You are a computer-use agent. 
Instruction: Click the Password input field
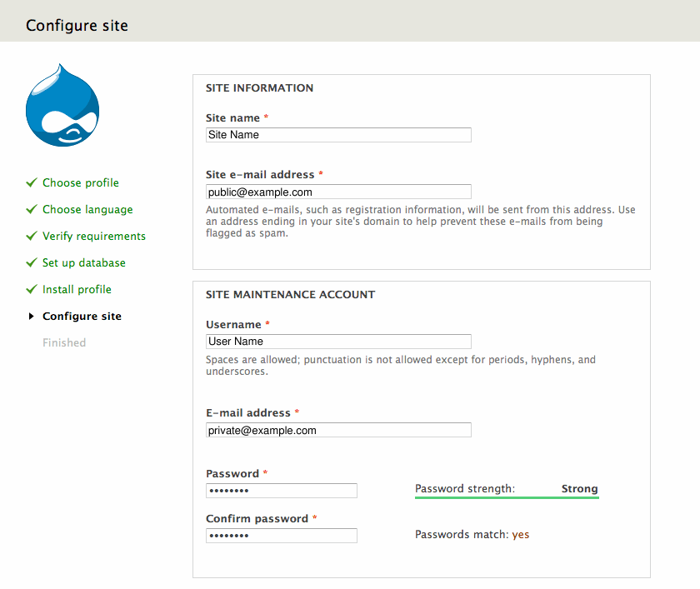282,491
